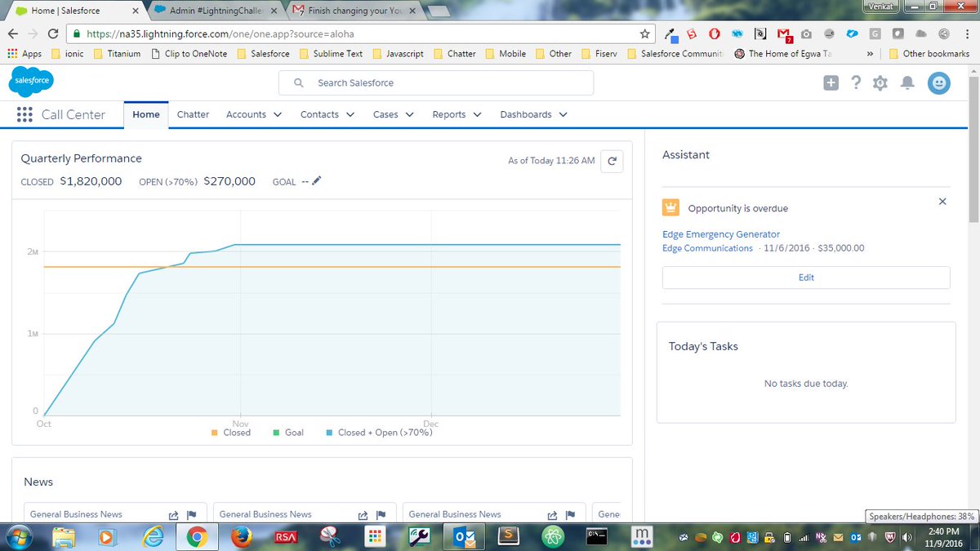Image resolution: width=980 pixels, height=551 pixels.
Task: Flag the first General Business News card
Action: click(x=192, y=515)
